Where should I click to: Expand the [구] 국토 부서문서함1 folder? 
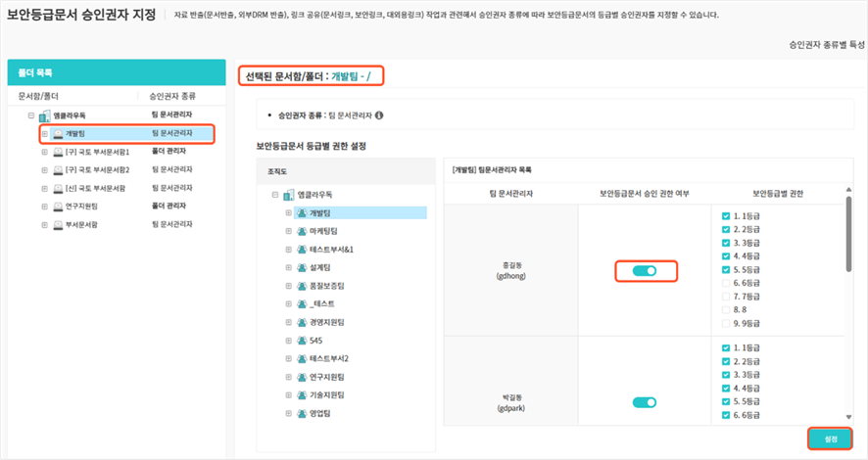[44, 152]
